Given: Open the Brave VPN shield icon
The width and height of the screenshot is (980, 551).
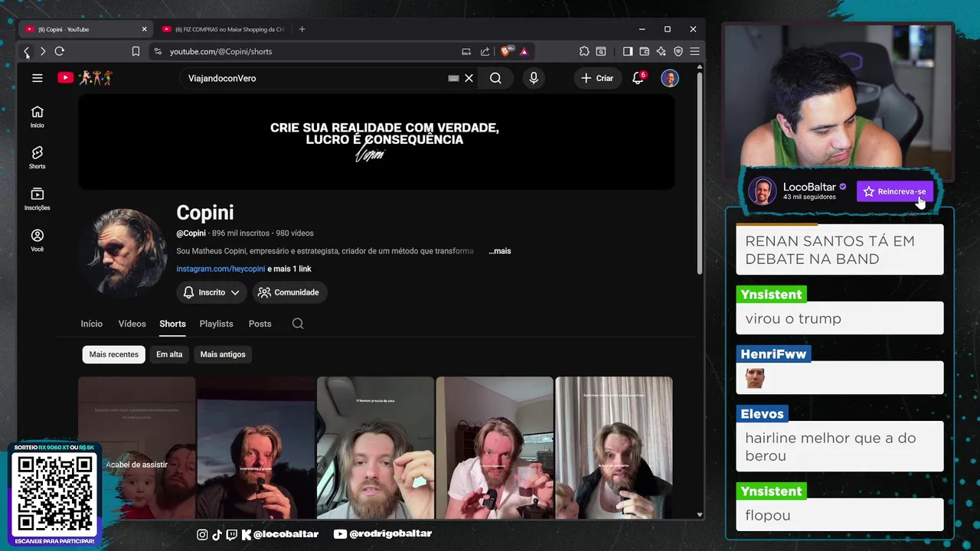Looking at the screenshot, I should pos(678,51).
